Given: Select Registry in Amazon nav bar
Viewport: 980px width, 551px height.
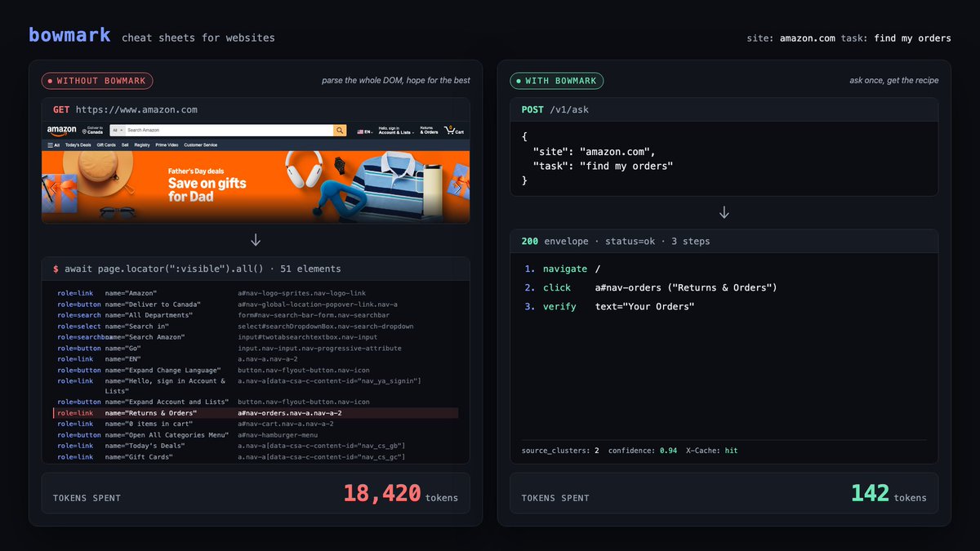Looking at the screenshot, I should coord(142,144).
